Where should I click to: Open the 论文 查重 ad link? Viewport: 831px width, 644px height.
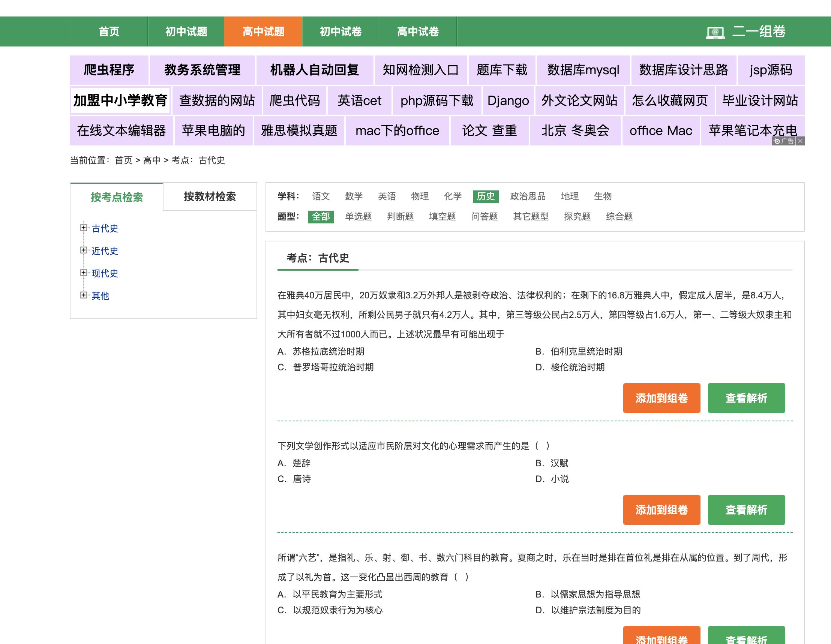[489, 130]
